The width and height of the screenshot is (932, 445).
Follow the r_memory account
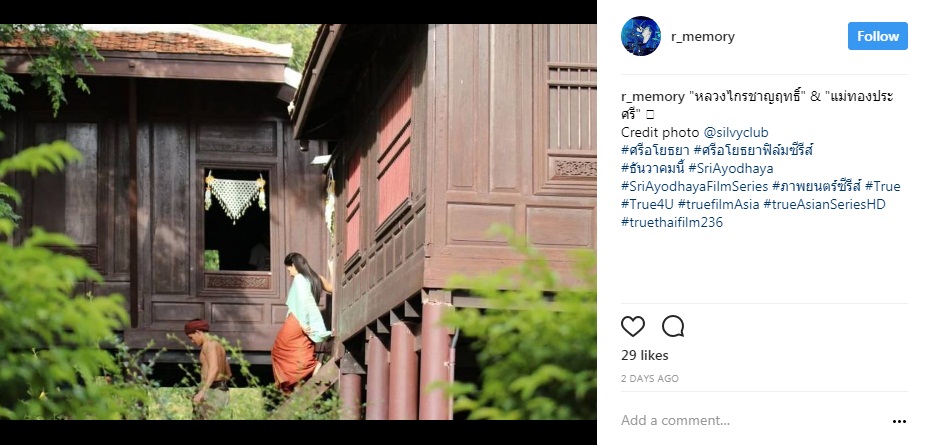point(877,36)
